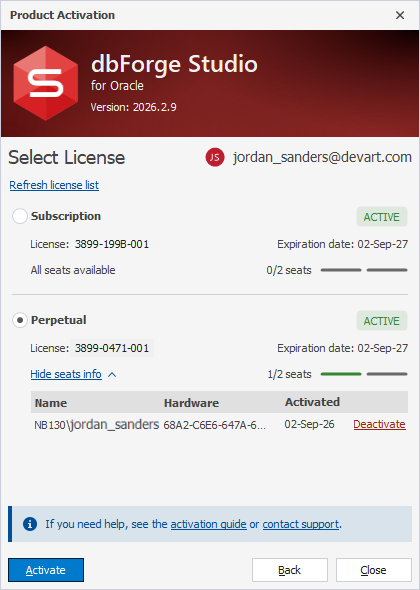420x590 pixels.
Task: Click the Hardware column header
Action: (x=191, y=403)
